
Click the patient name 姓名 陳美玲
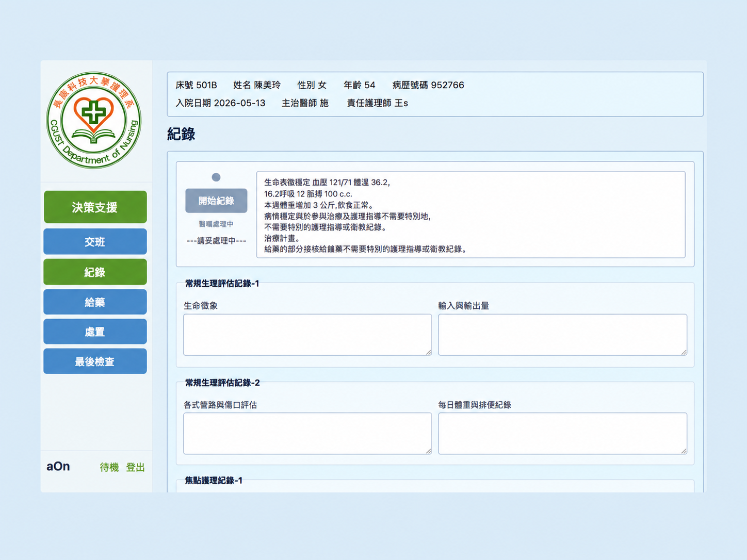pos(257,85)
